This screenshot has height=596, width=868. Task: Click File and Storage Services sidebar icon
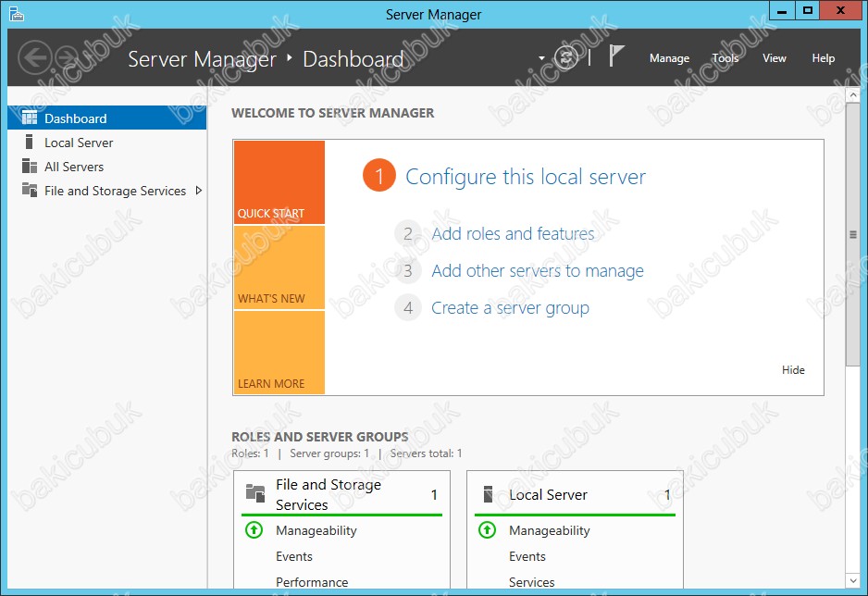click(30, 190)
